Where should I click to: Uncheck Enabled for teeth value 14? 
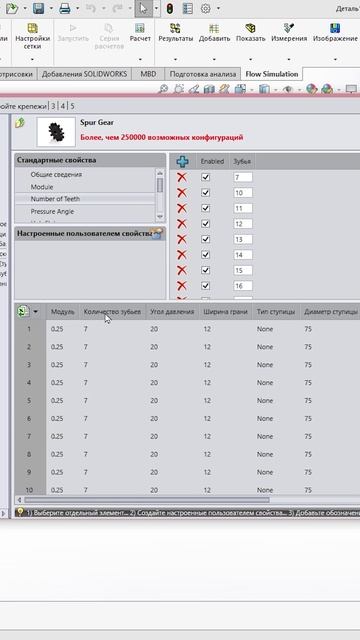(x=205, y=255)
